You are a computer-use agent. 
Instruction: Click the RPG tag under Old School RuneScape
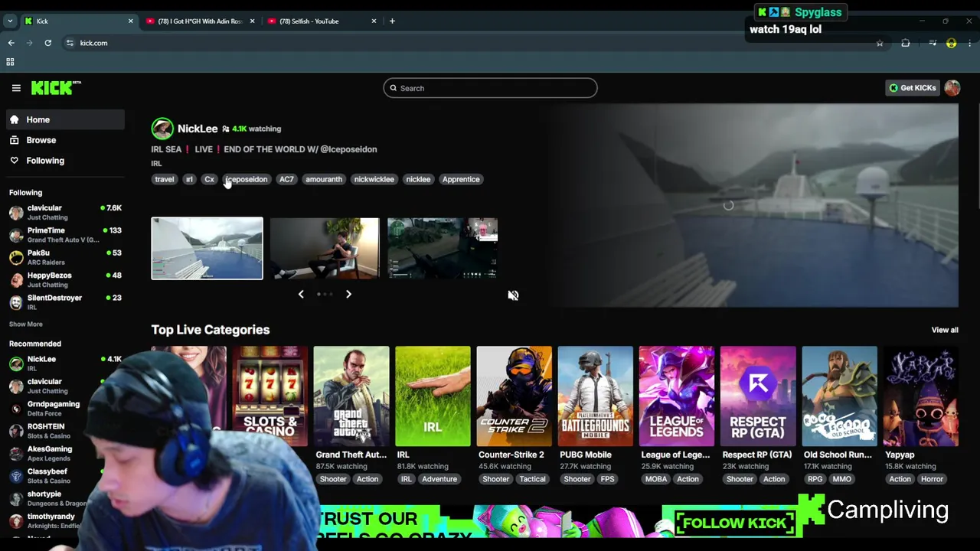pos(815,479)
